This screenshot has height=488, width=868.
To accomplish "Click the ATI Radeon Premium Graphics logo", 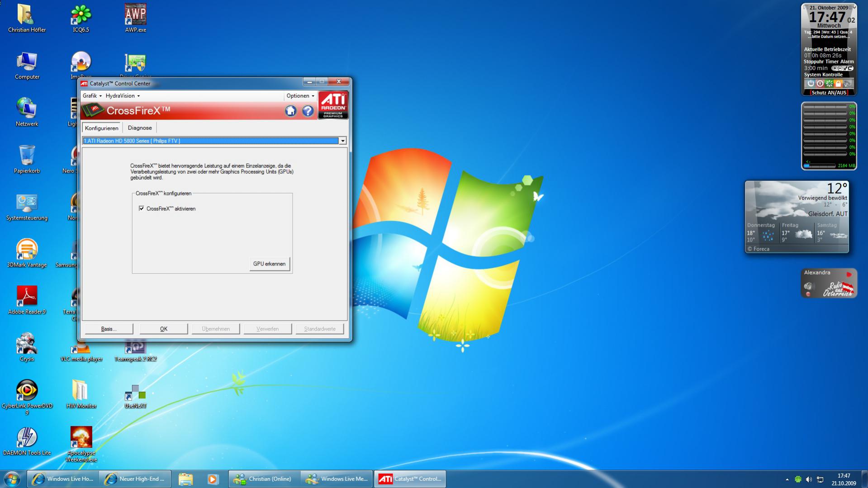I will tap(333, 105).
